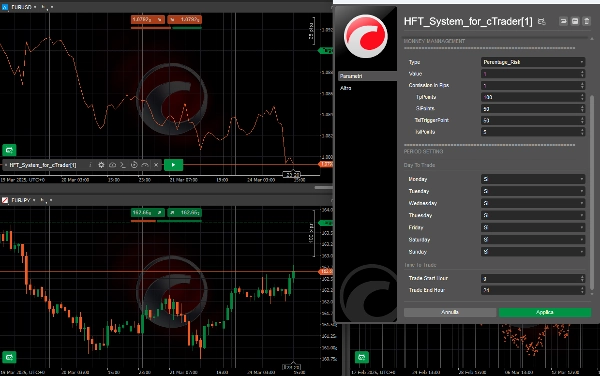Select the Parametri tab
This screenshot has width=600, height=376.
tap(367, 76)
